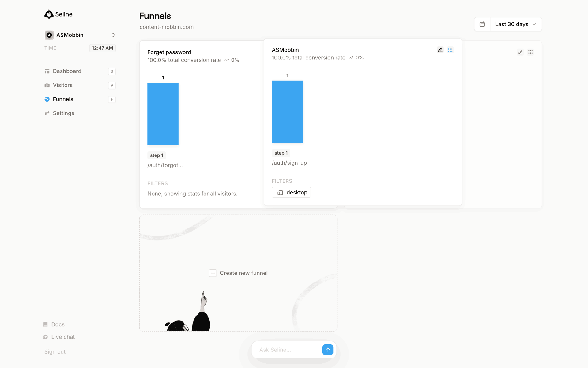Click the desktop filter chip
The height and width of the screenshot is (368, 588).
point(291,193)
